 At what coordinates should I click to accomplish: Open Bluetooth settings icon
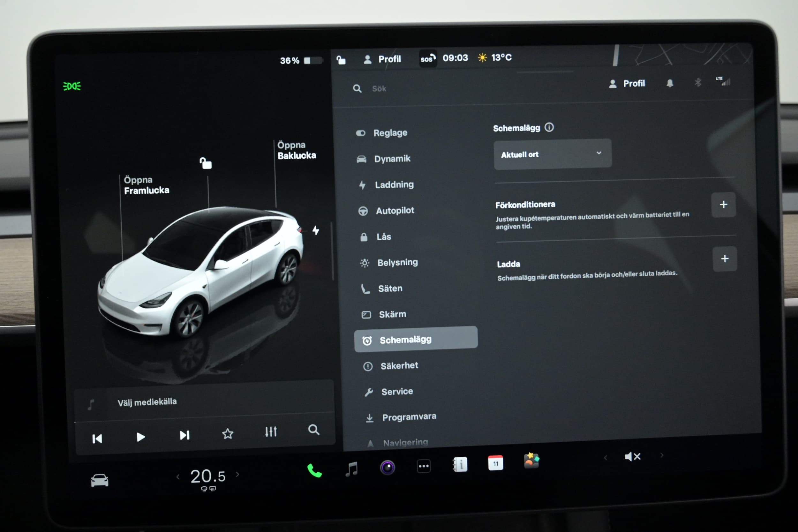[x=697, y=82]
